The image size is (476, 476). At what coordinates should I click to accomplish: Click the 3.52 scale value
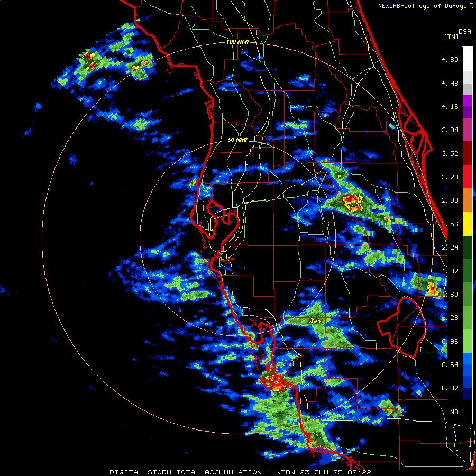click(x=450, y=153)
